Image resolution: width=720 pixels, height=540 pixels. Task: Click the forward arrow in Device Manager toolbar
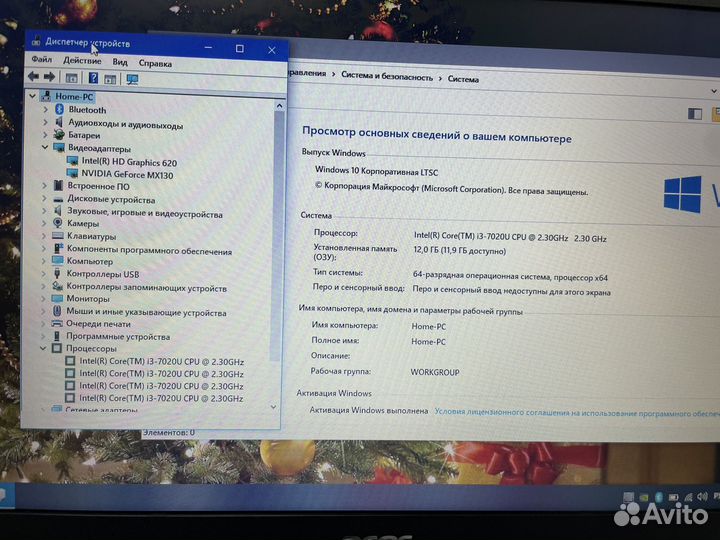point(50,77)
